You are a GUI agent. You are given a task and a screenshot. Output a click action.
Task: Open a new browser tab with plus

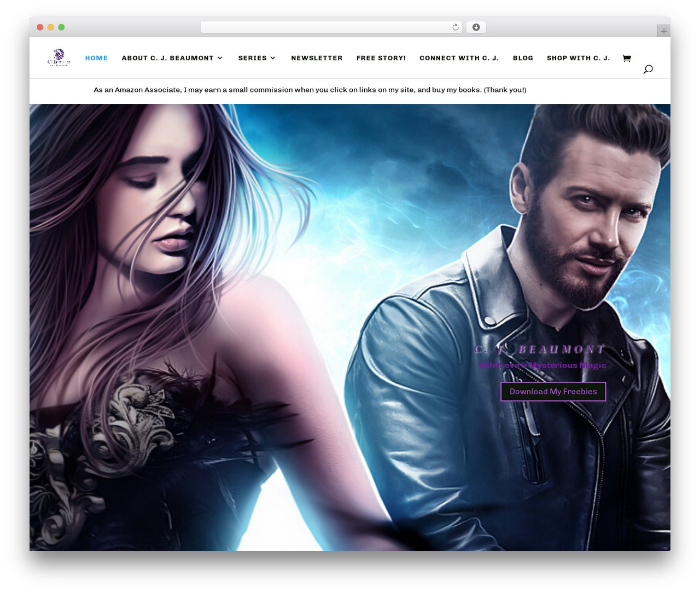click(x=663, y=31)
